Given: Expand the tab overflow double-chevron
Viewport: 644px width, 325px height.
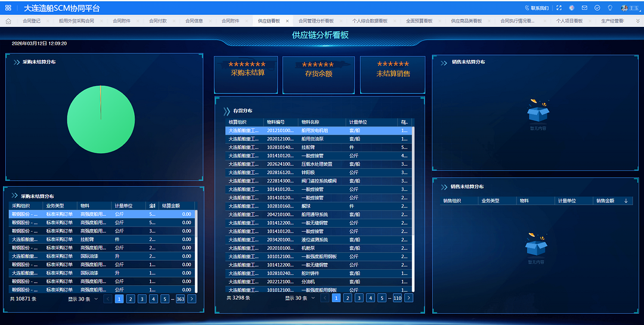Looking at the screenshot, I should pos(638,21).
